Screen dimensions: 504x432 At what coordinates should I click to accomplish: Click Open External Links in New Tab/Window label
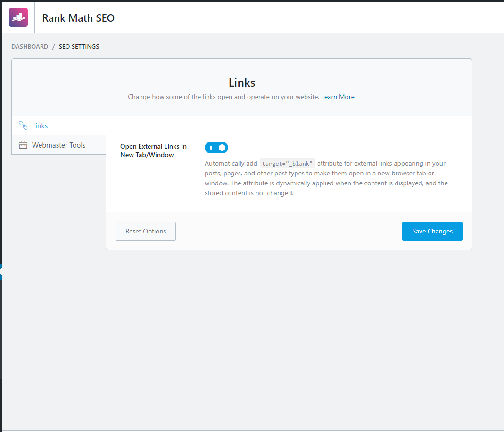(x=153, y=150)
